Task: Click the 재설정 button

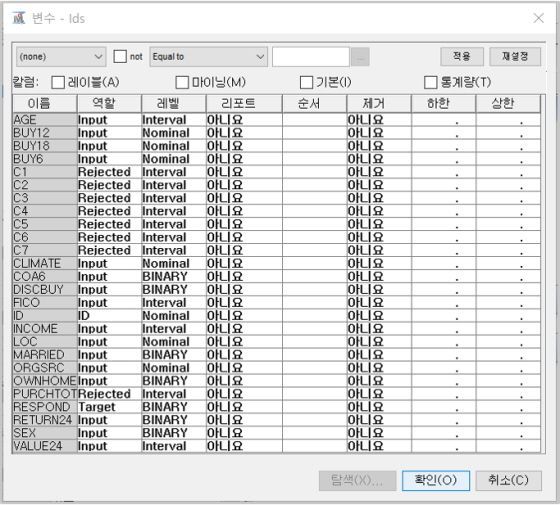Action: 515,56
